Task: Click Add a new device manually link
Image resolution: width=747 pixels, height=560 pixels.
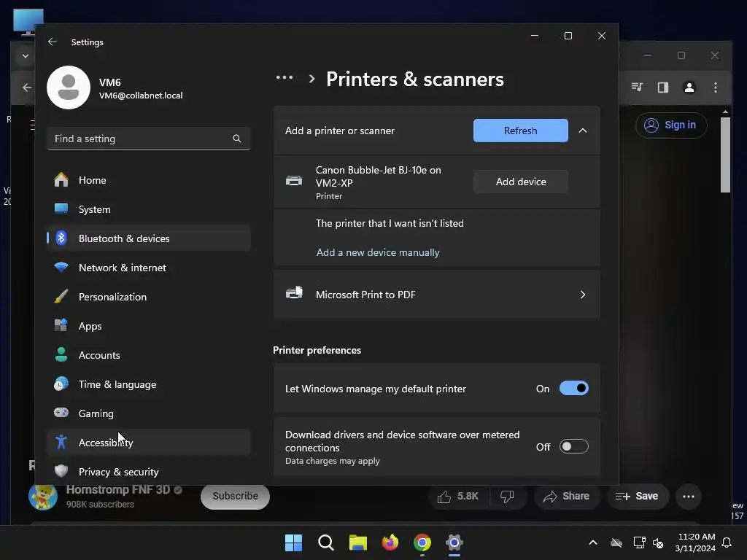Action: [378, 252]
